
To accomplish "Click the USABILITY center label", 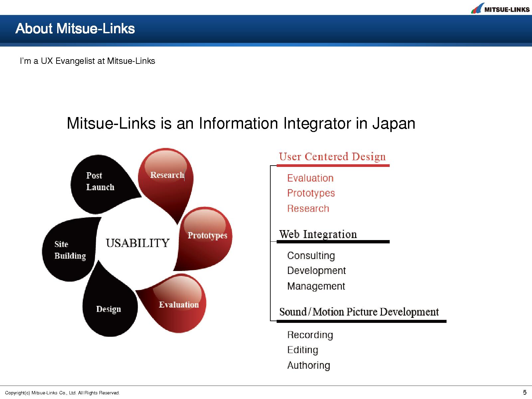I will click(x=138, y=243).
